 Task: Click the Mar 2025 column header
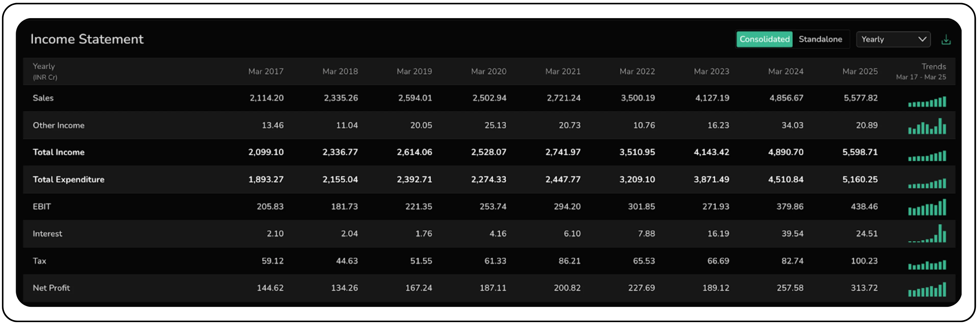coord(860,71)
